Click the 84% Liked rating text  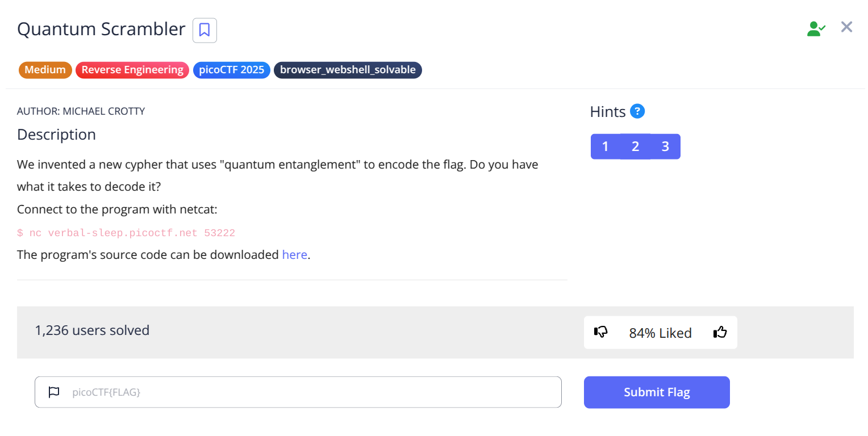pyautogui.click(x=660, y=333)
